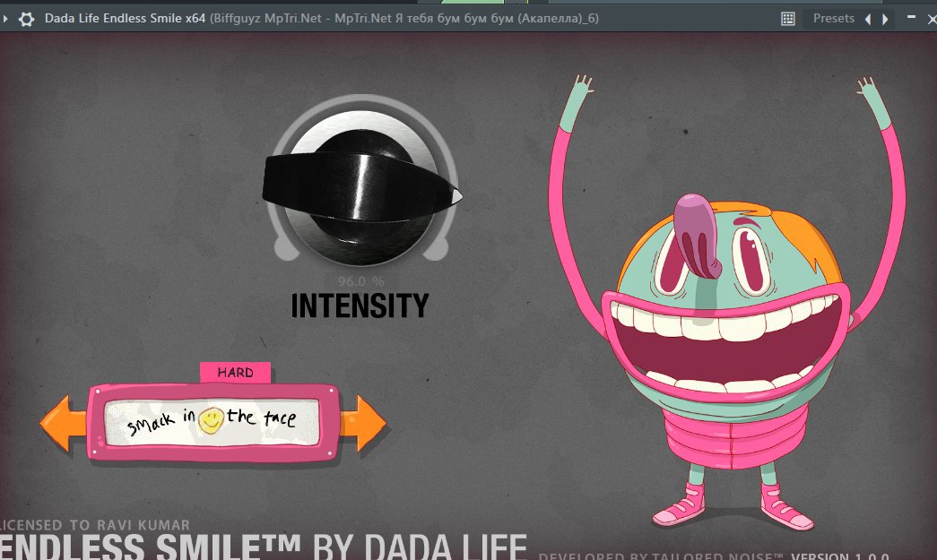The width and height of the screenshot is (937, 560).
Task: Click the 'smack in the face' preset display
Action: tap(212, 422)
